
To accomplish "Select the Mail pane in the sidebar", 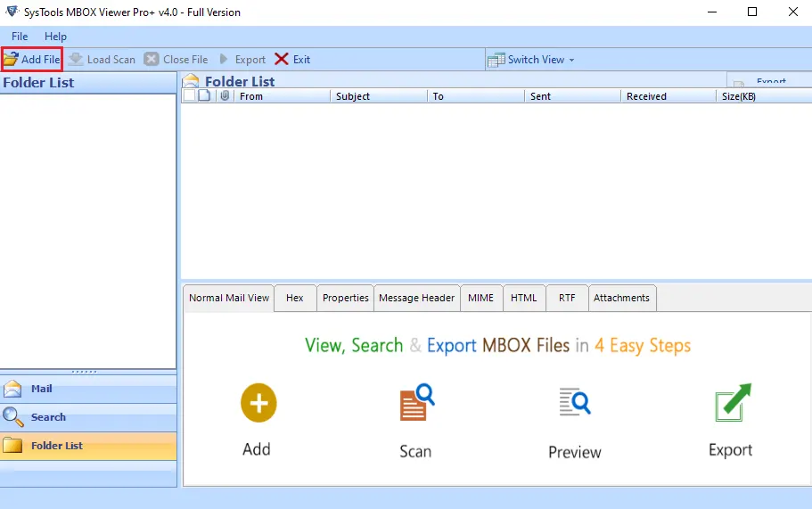I will pyautogui.click(x=88, y=389).
